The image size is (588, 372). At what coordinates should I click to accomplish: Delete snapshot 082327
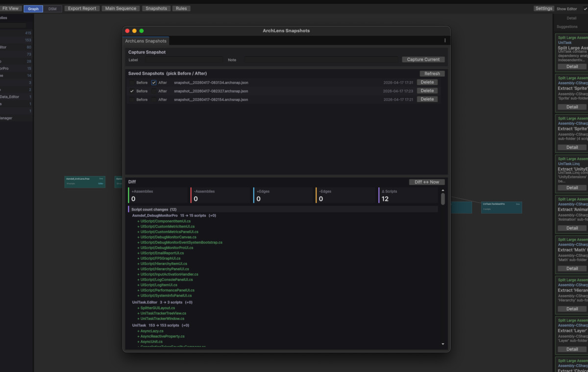[427, 91]
